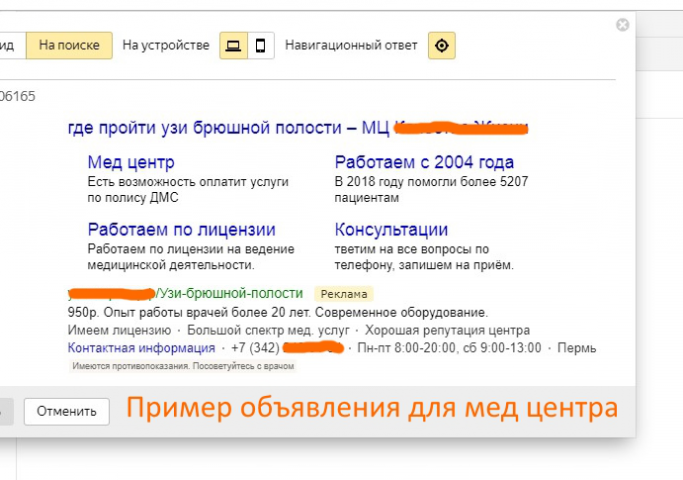683x480 pixels.
Task: Open ad headline 'где пройти узи брюшной полости'
Action: tap(205, 128)
